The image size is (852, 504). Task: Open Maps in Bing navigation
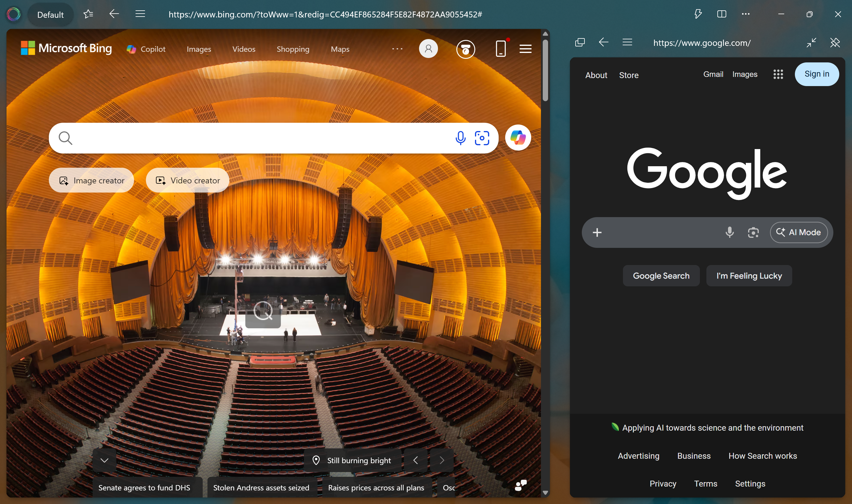[x=340, y=49]
